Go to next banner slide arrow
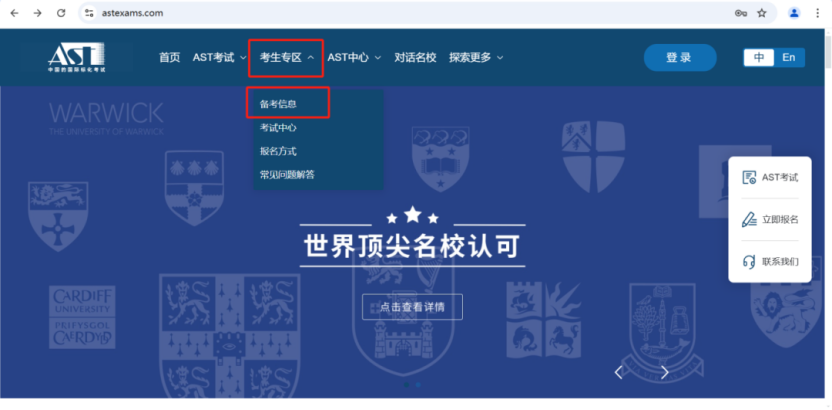This screenshot has width=832, height=410. [665, 372]
